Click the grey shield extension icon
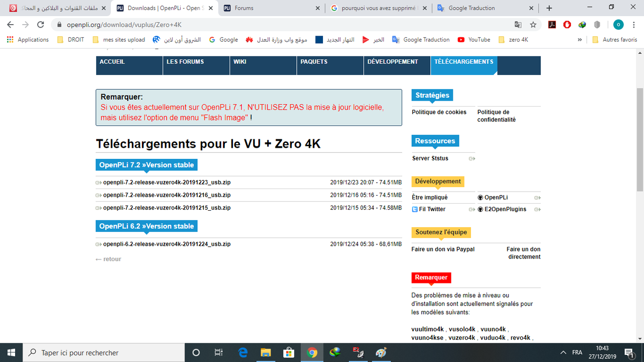The height and width of the screenshot is (362, 644). click(597, 25)
